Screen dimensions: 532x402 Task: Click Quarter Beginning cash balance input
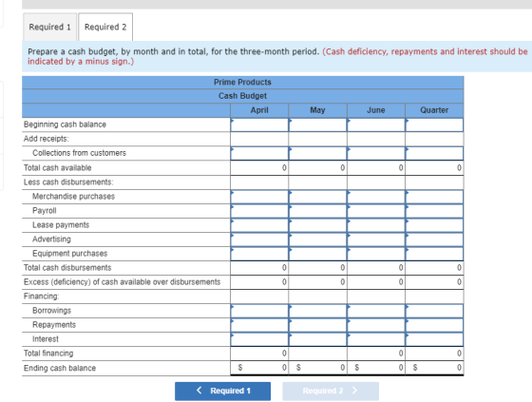(435, 124)
